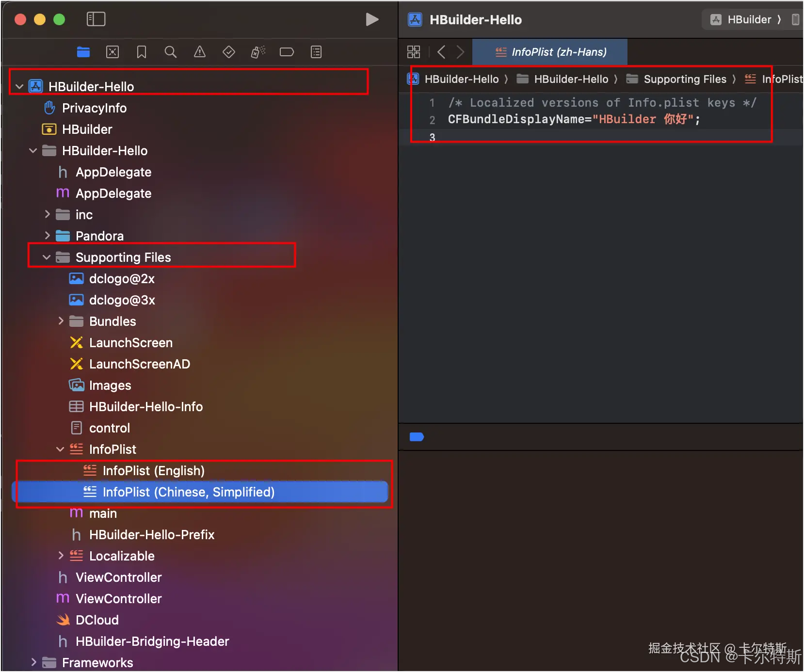Click the blue breakpoint indicator in debug bar
This screenshot has height=672, width=804.
[x=417, y=437]
